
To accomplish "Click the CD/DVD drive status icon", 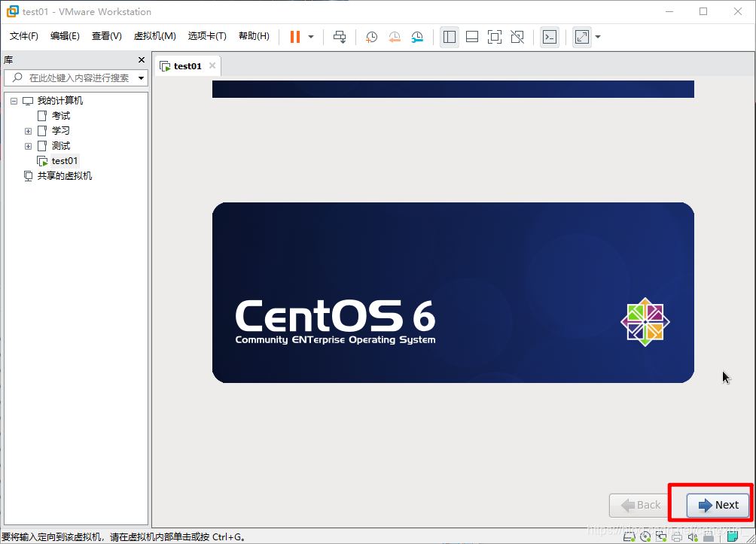I will coord(645,536).
